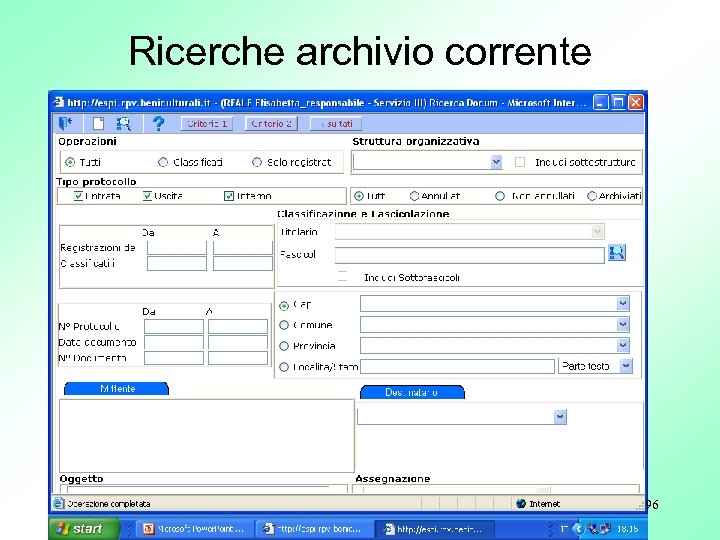
Task: Select Cap radio button
Action: pyautogui.click(x=284, y=305)
